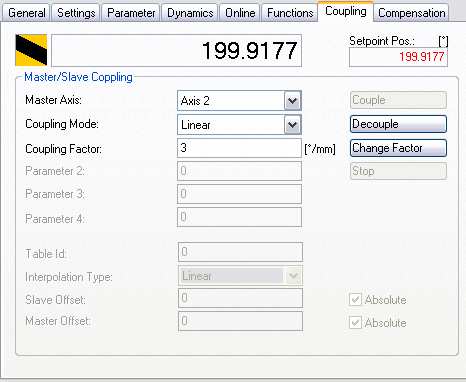Click the Master Offset field
The width and height of the screenshot is (466, 382).
point(240,321)
